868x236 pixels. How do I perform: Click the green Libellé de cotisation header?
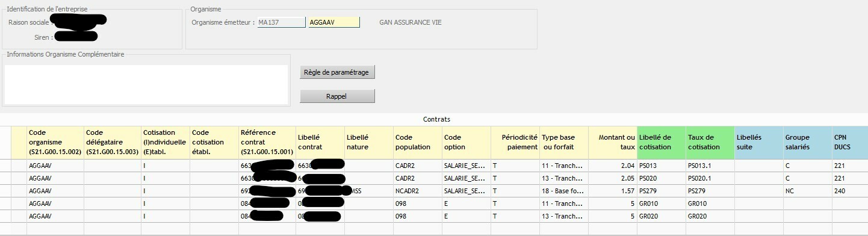pos(661,143)
